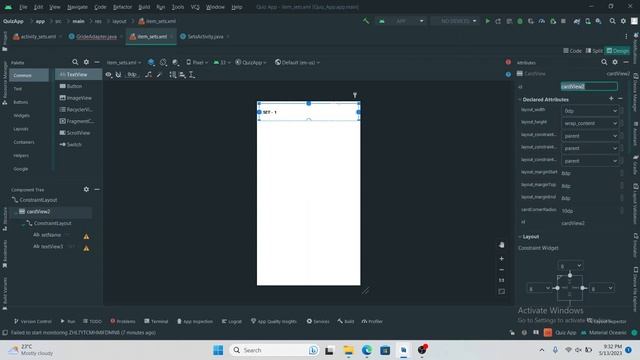The width and height of the screenshot is (640, 360).
Task: Click the warning icon next to setName
Action: 86,236
